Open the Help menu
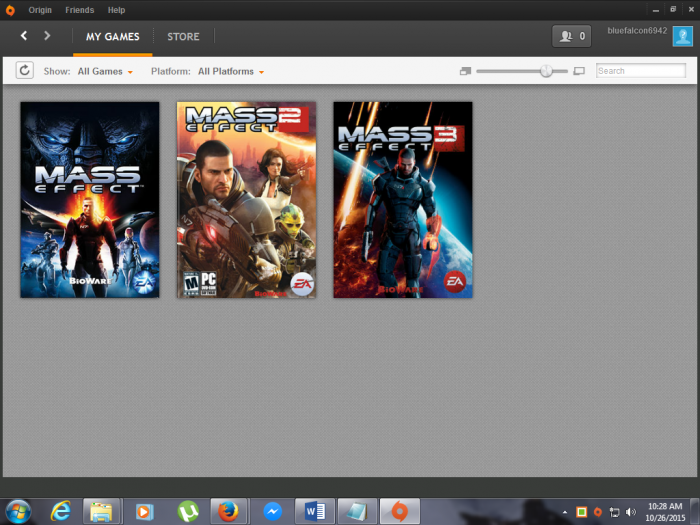700x525 pixels. tap(116, 10)
